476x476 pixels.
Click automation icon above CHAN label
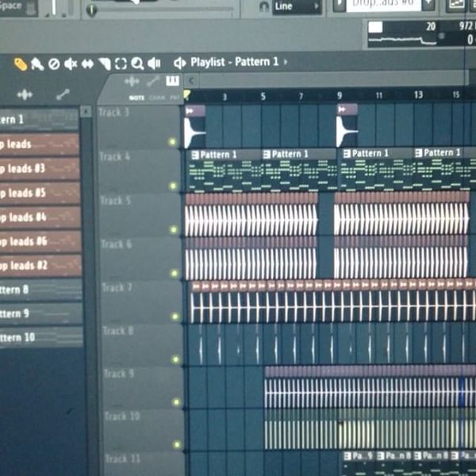point(152,82)
